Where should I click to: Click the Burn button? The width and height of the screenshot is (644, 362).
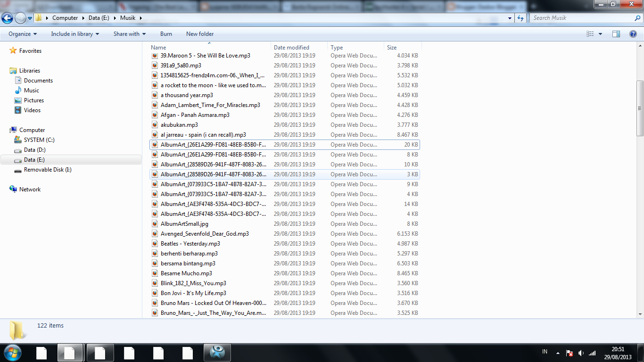[166, 34]
